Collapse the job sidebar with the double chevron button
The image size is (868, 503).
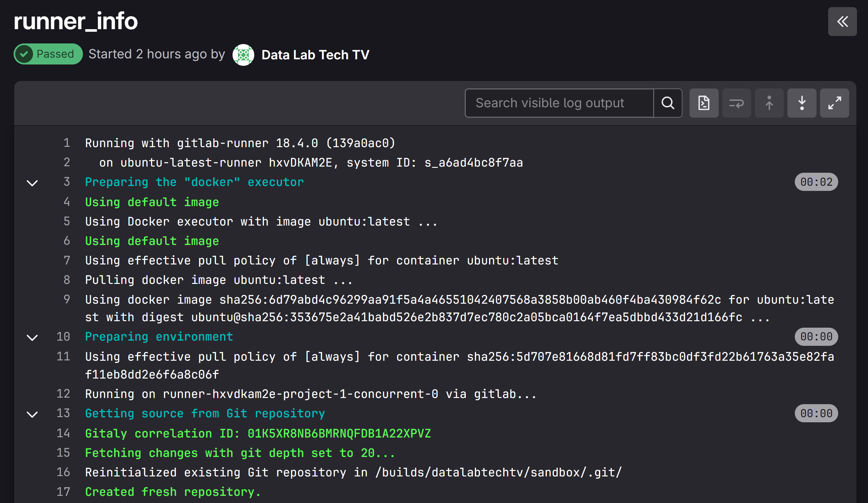coord(842,21)
